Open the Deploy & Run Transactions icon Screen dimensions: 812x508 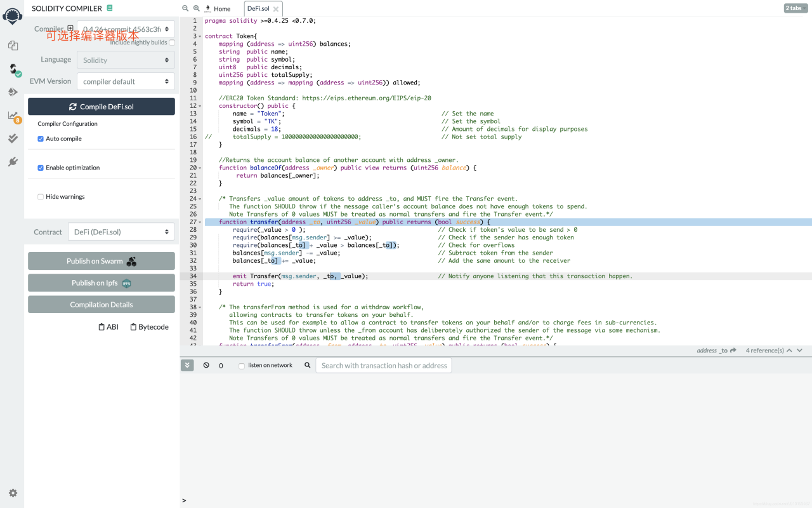(x=13, y=92)
